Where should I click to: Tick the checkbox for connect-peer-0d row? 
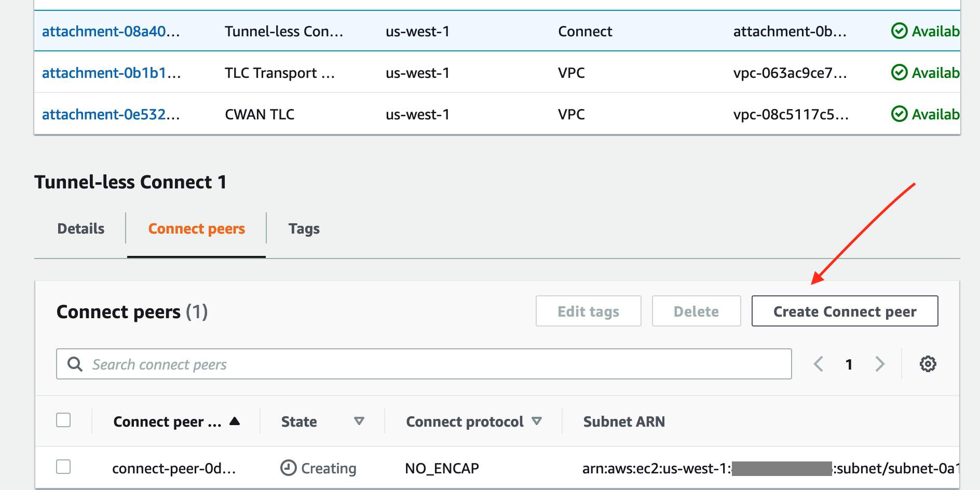pos(63,467)
